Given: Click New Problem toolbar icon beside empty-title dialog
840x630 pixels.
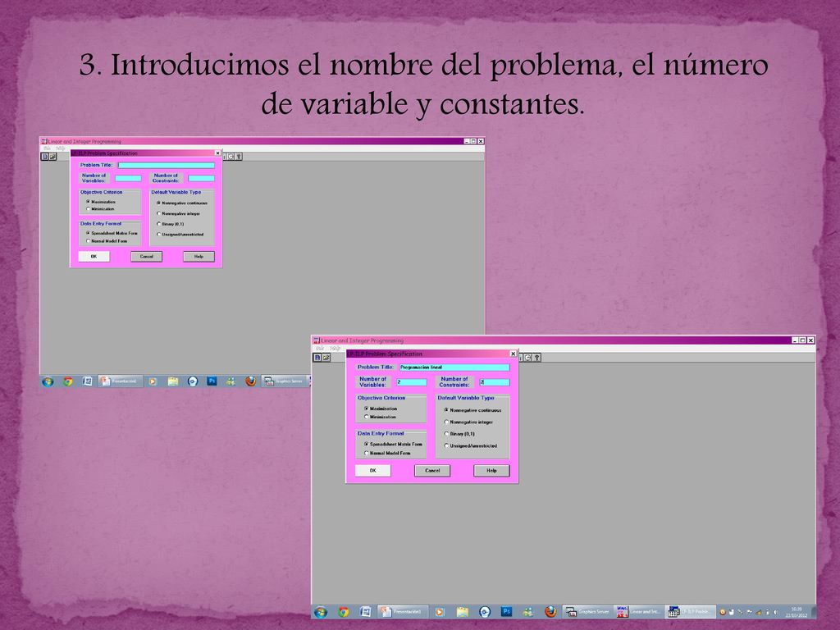Looking at the screenshot, I should pyautogui.click(x=45, y=157).
